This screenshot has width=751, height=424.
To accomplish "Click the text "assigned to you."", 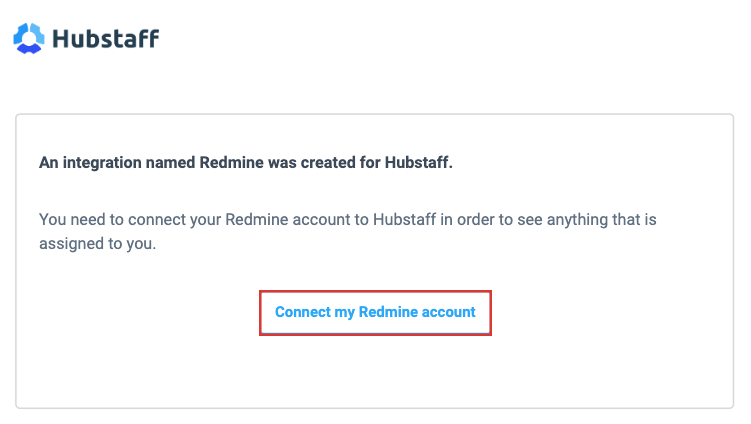I will tap(98, 243).
